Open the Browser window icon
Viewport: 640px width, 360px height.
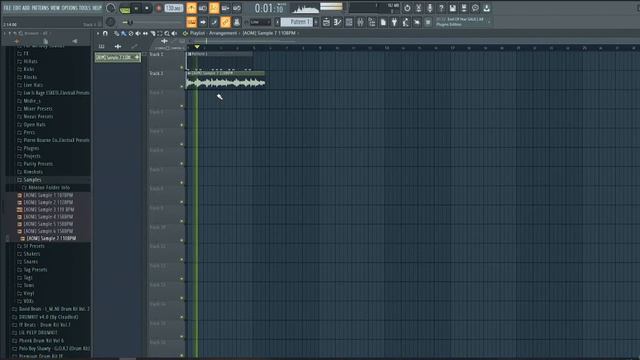tap(372, 22)
